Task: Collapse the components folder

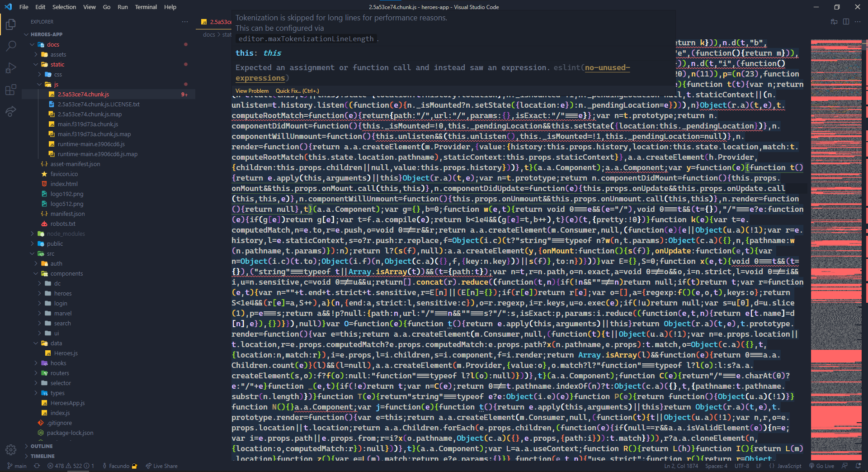Action: [66, 273]
